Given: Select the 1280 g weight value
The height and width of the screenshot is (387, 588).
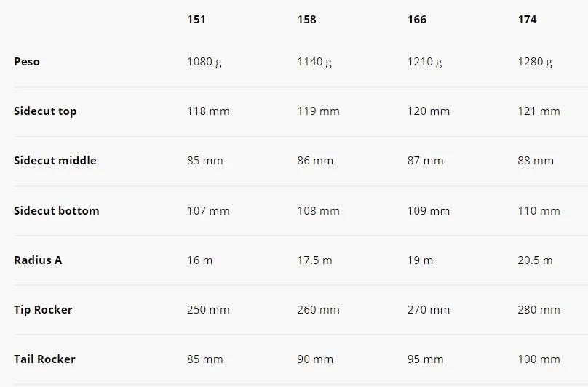Looking at the screenshot, I should pos(535,62).
